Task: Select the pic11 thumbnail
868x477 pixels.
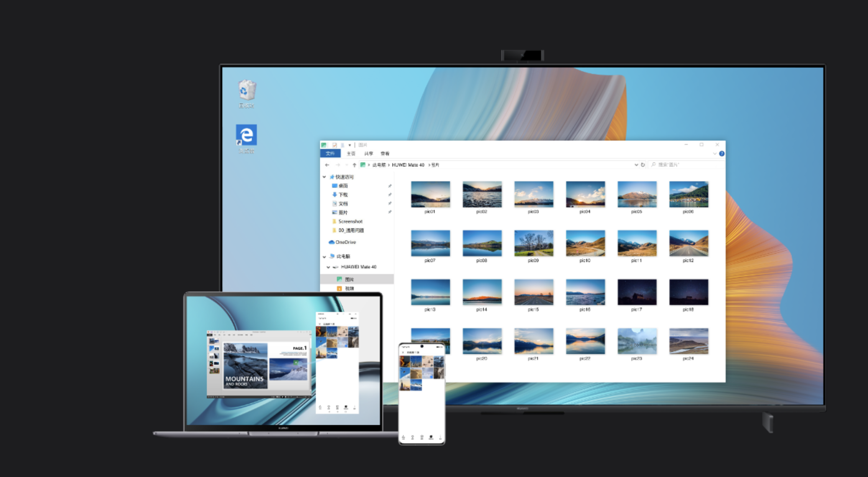Action: (x=637, y=243)
